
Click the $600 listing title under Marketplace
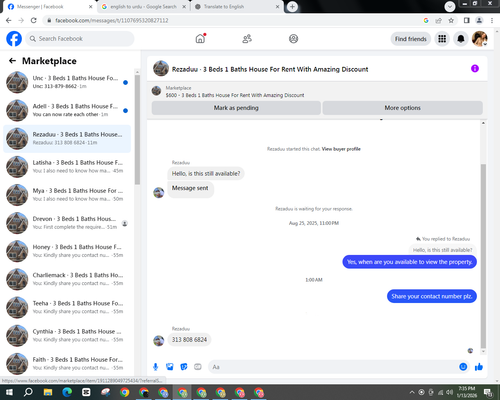point(235,95)
